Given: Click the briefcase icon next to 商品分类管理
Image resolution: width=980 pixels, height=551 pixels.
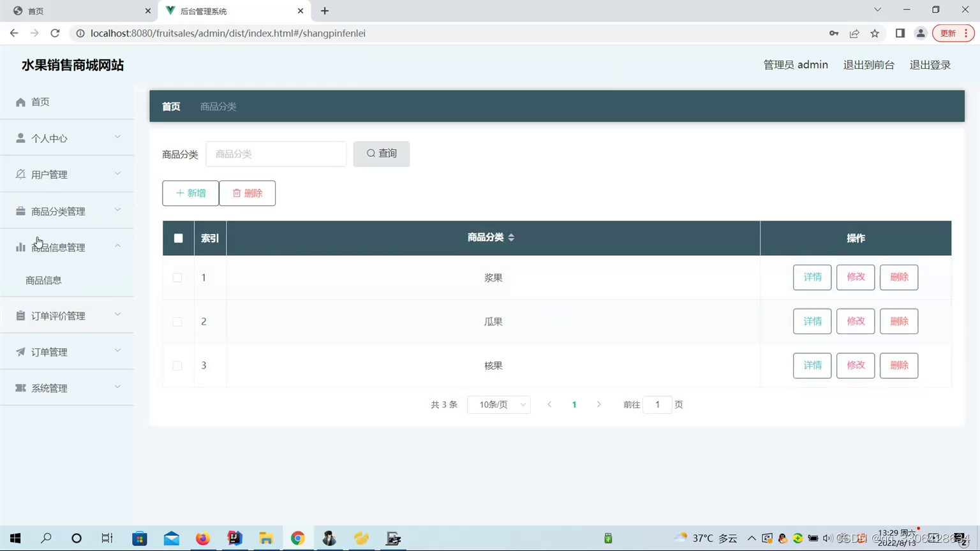Looking at the screenshot, I should pos(20,211).
